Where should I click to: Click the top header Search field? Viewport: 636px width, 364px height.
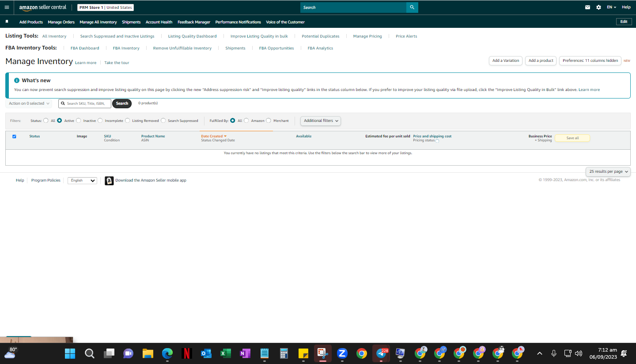tap(353, 8)
